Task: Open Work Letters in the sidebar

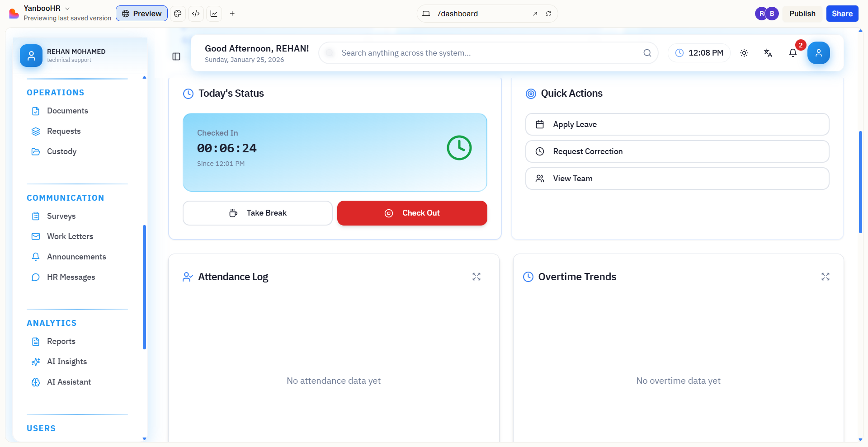Action: tap(70, 236)
